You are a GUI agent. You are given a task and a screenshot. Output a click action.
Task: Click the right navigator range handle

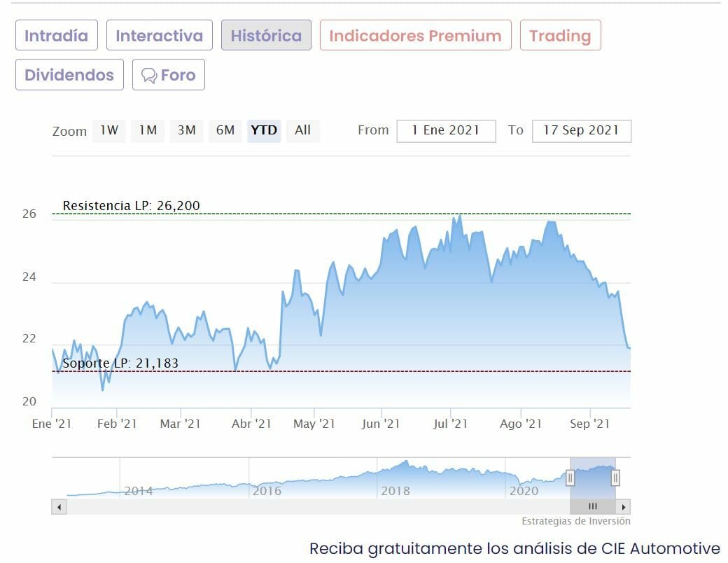coord(615,478)
